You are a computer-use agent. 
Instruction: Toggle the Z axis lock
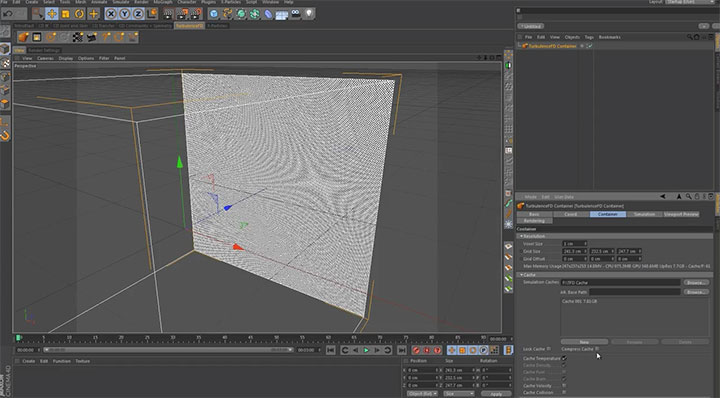(138, 14)
